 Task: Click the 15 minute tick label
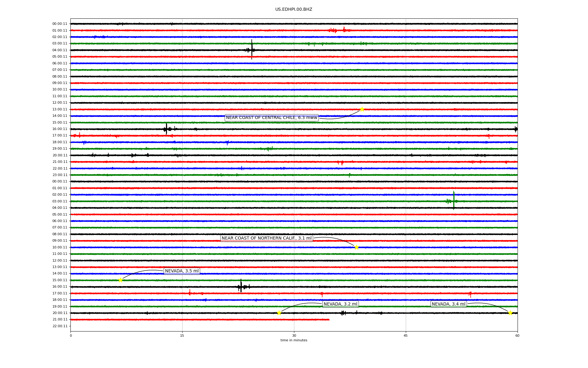(x=182, y=335)
